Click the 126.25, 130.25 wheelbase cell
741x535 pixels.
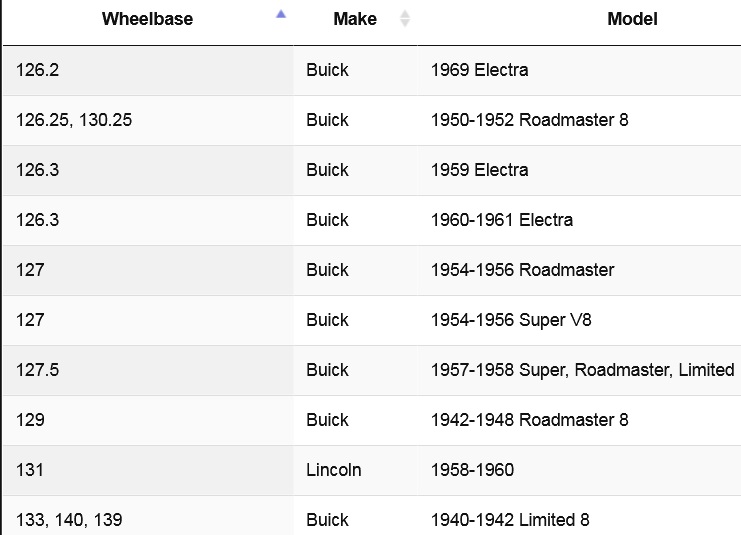(x=74, y=120)
